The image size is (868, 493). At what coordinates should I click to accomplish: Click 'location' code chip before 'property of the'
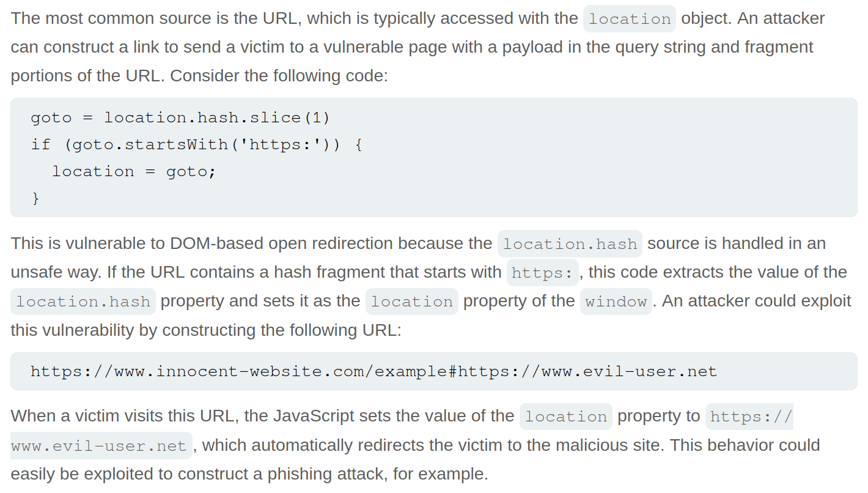411,302
